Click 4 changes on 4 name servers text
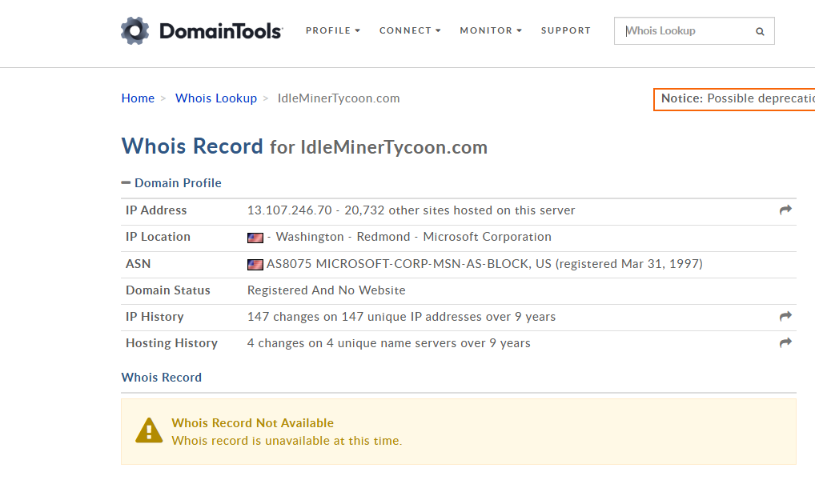Screen dimensions: 815x504 click(389, 343)
